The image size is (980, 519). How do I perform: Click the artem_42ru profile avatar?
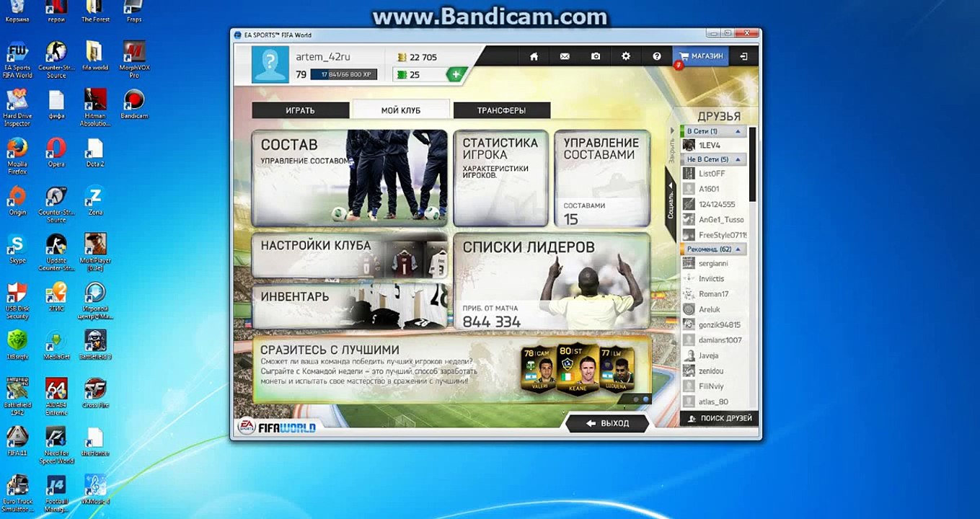[x=270, y=65]
